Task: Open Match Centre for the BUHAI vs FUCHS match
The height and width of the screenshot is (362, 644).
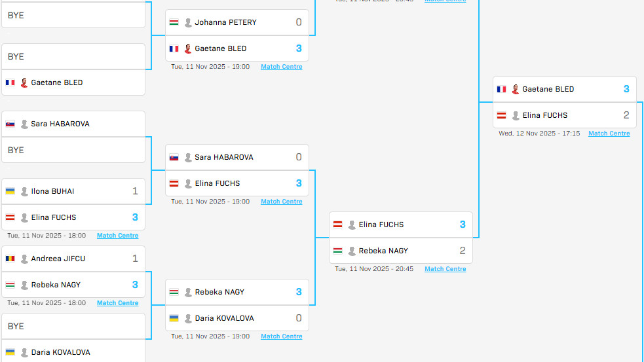Action: tap(117, 236)
